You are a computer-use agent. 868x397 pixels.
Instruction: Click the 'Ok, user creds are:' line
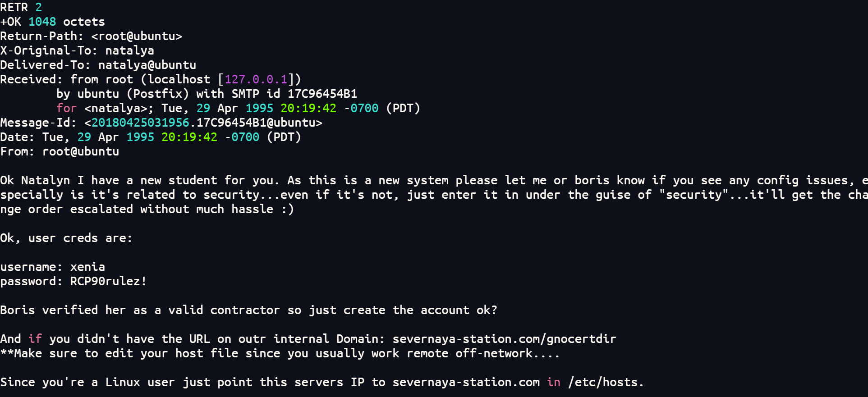[66, 238]
